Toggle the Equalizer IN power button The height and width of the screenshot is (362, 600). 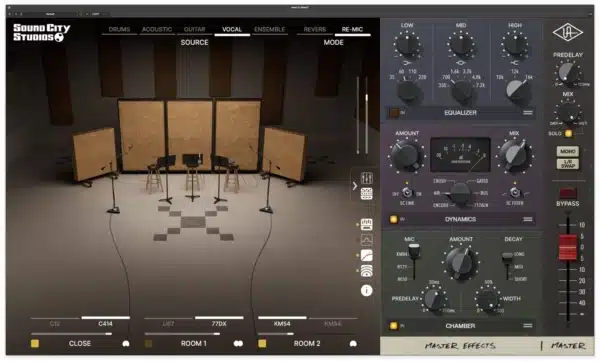393,113
